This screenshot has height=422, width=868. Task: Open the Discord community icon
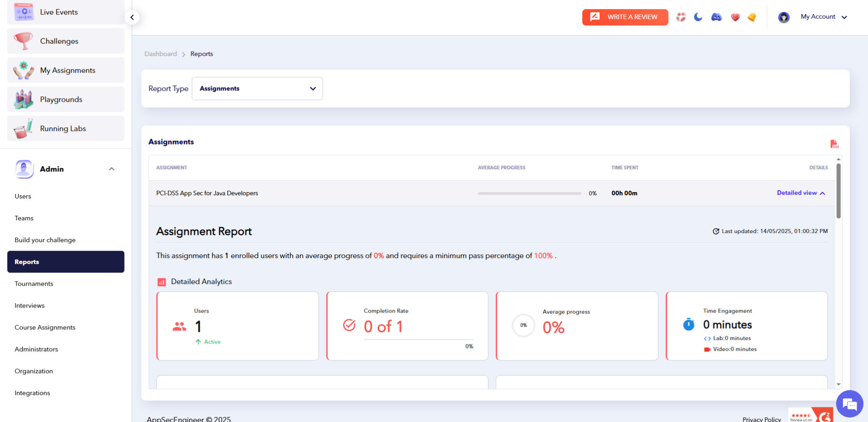[x=716, y=17]
